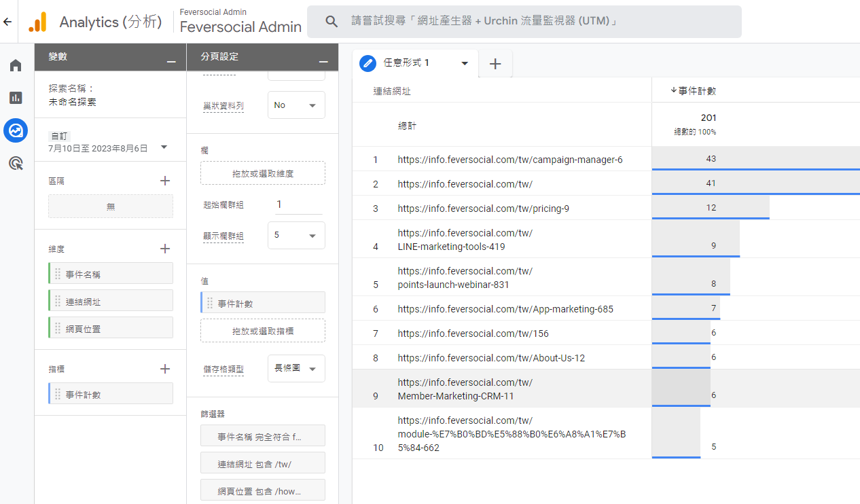Add a new exploration tab with plus

[495, 64]
